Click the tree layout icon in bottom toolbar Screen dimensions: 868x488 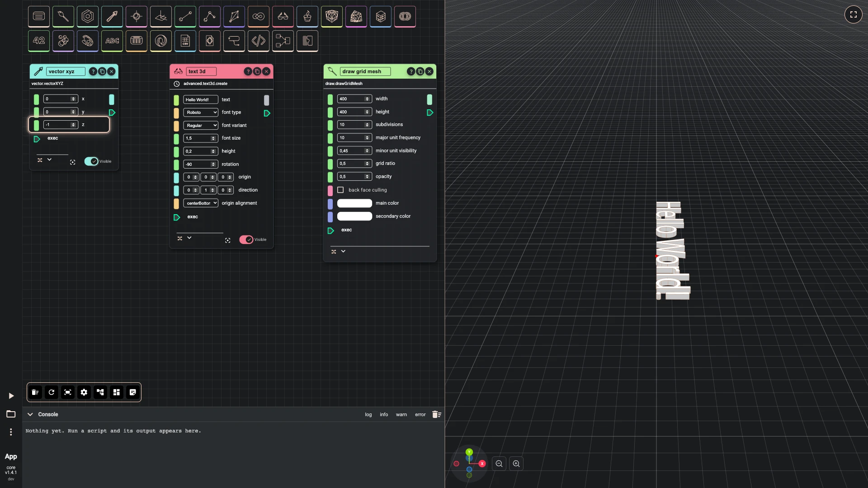pyautogui.click(x=100, y=392)
